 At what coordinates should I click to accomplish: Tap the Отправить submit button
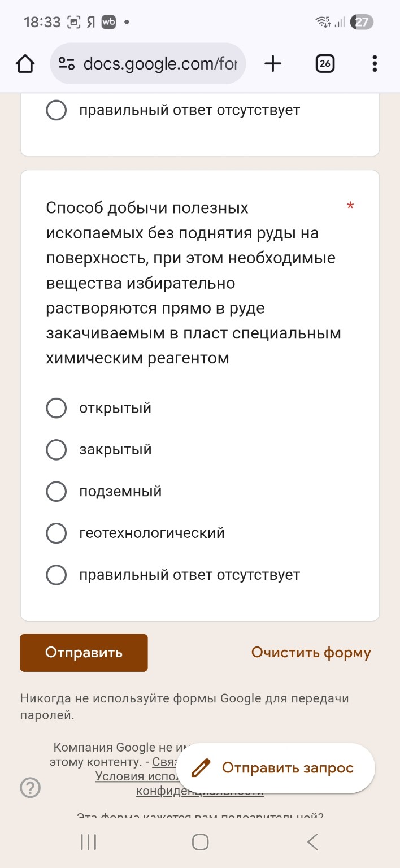coord(83,653)
